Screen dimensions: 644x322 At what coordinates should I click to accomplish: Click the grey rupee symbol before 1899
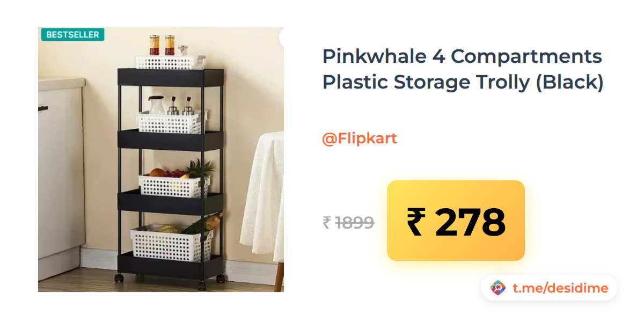[327, 222]
